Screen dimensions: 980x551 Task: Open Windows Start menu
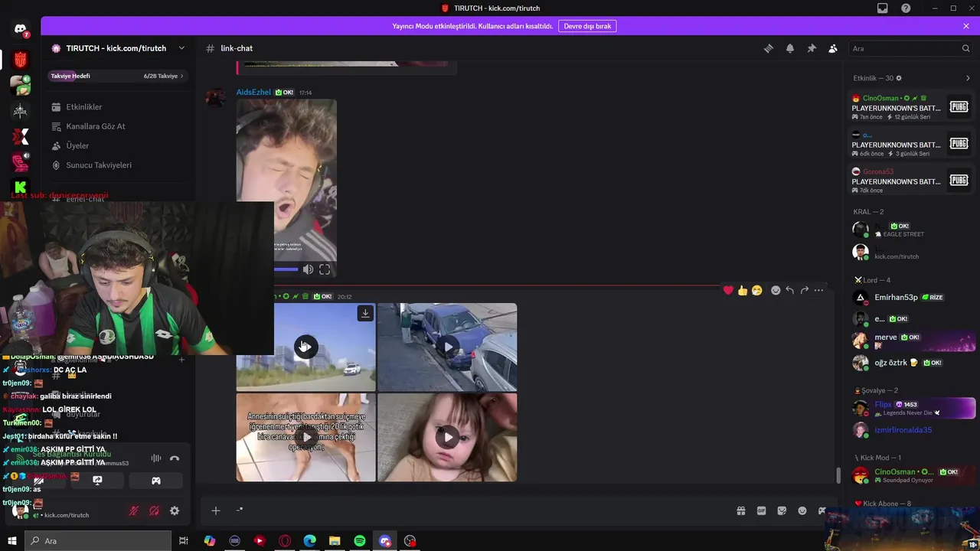(11, 541)
